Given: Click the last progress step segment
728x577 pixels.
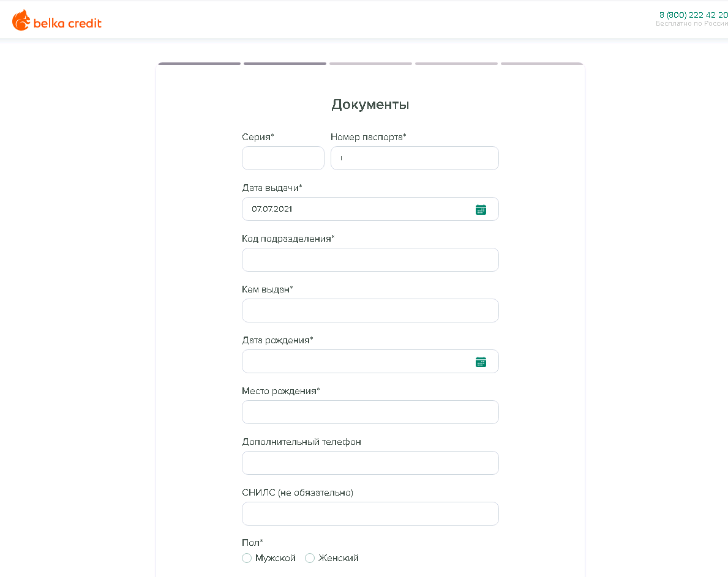Looking at the screenshot, I should tap(541, 64).
